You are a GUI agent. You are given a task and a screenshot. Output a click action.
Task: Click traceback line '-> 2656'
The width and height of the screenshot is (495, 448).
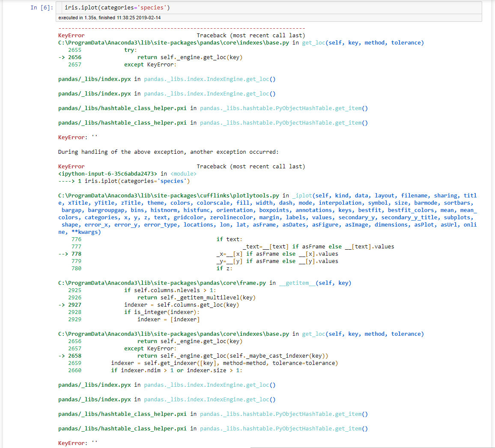[150, 57]
